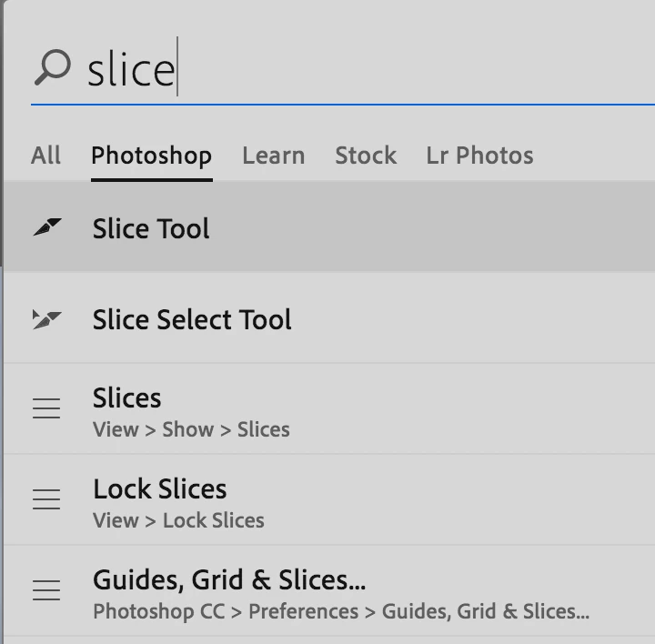Click the Slice Tool knife icon
This screenshot has width=655, height=644.
click(47, 228)
